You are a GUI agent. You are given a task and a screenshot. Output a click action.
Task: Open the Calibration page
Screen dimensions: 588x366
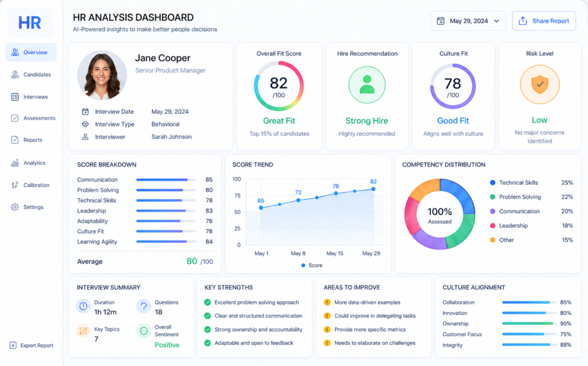point(31,185)
